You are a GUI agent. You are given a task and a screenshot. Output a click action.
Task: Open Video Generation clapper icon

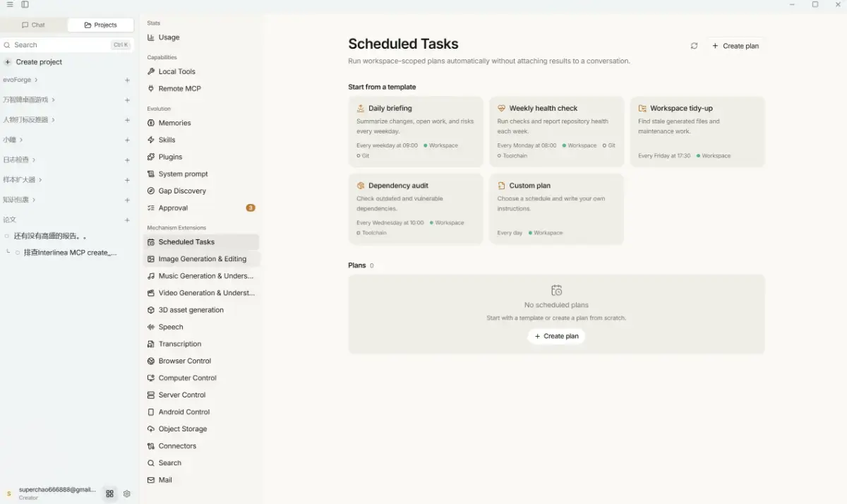[x=151, y=293]
